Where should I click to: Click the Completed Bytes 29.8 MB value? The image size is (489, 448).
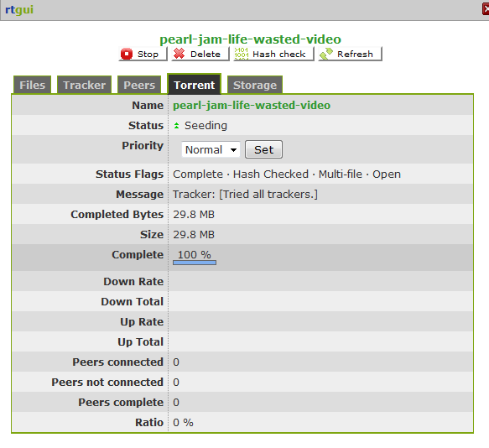click(194, 214)
